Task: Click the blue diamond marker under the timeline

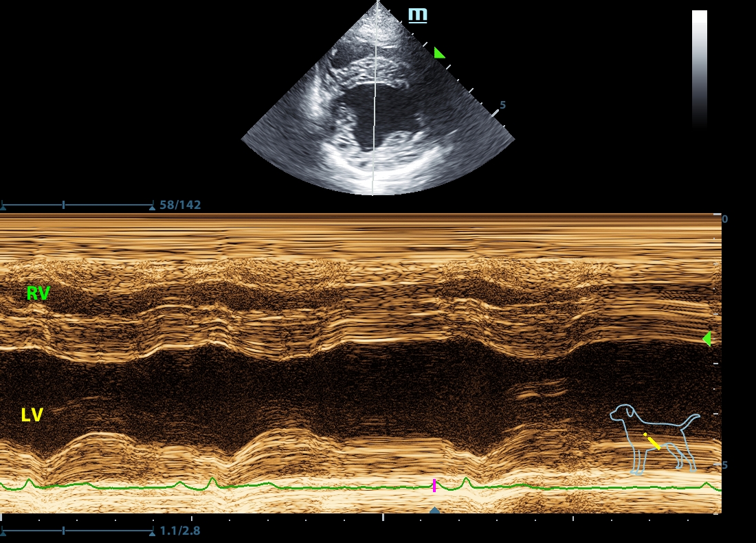Action: point(434,511)
